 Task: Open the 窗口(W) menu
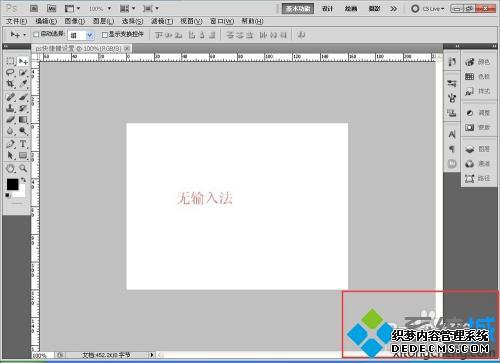222,21
